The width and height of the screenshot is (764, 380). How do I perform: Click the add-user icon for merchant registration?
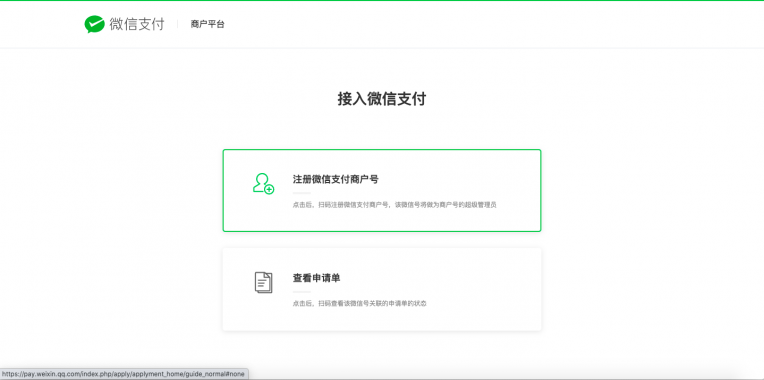point(263,184)
